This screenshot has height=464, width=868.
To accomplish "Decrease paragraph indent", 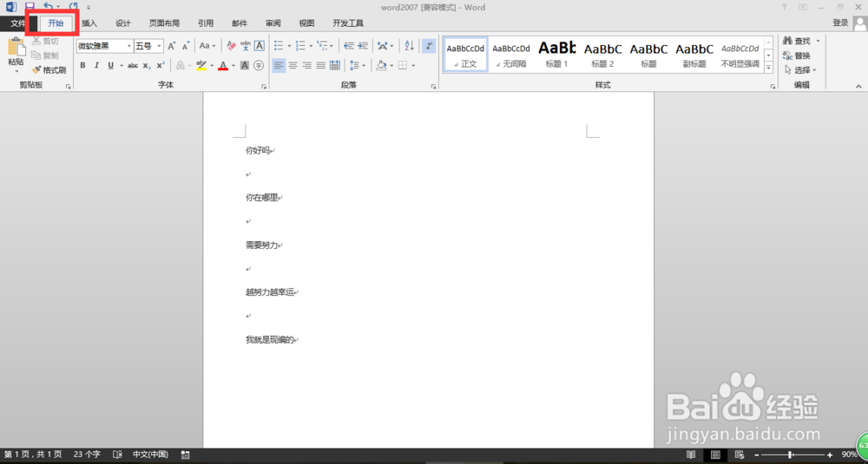I will point(349,46).
